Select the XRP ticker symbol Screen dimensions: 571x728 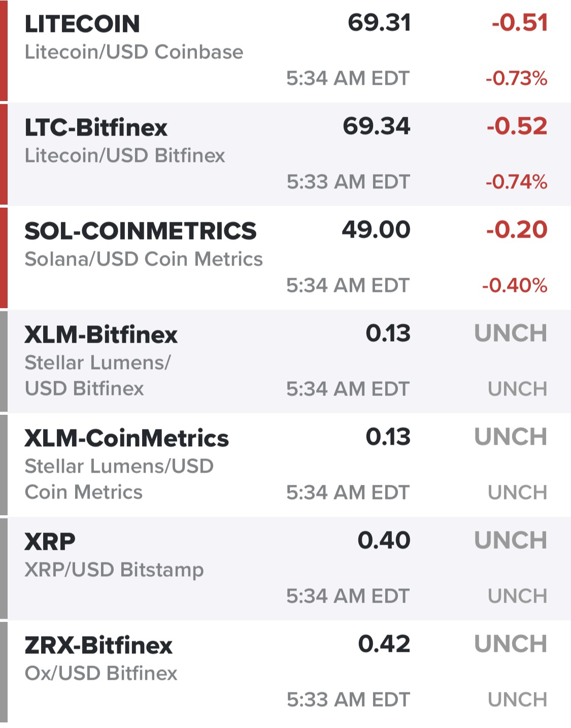[50, 542]
